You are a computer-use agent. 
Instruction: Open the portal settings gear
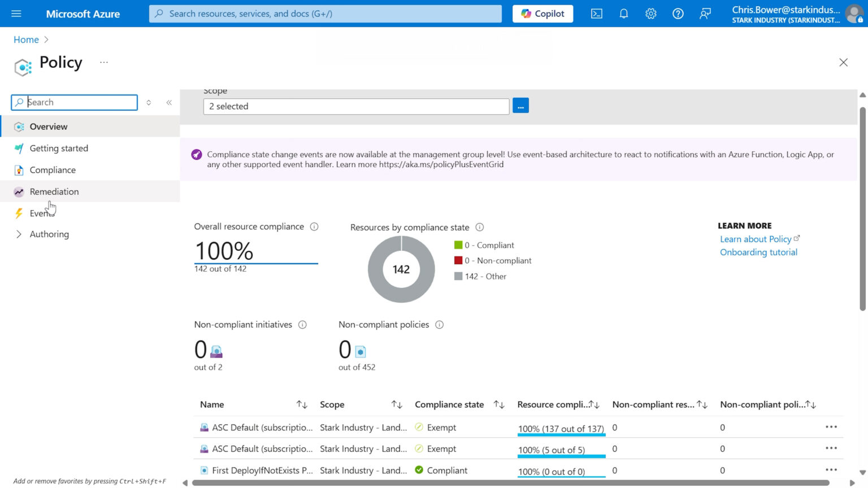coord(650,13)
